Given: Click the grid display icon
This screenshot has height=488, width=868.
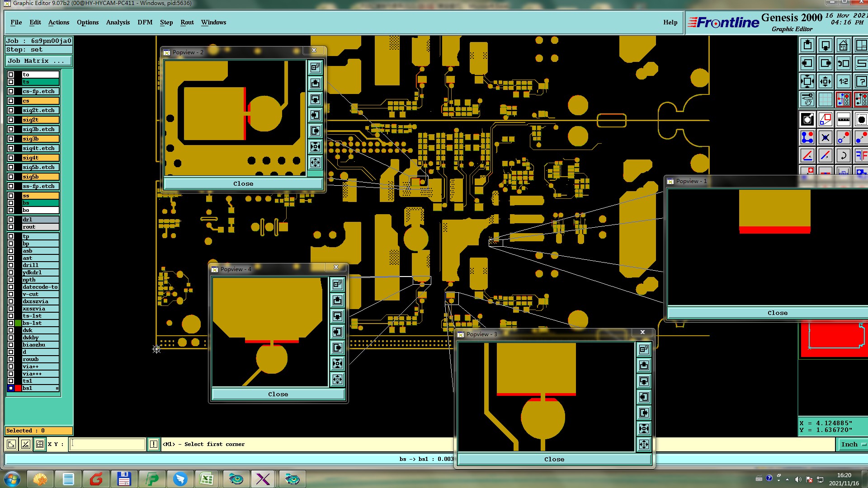Looking at the screenshot, I should [826, 99].
